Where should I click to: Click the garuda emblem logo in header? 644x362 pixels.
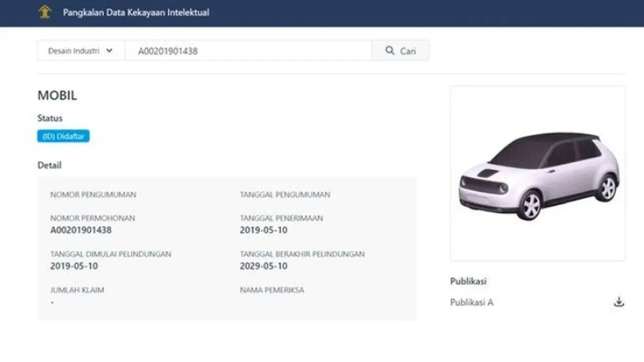45,12
